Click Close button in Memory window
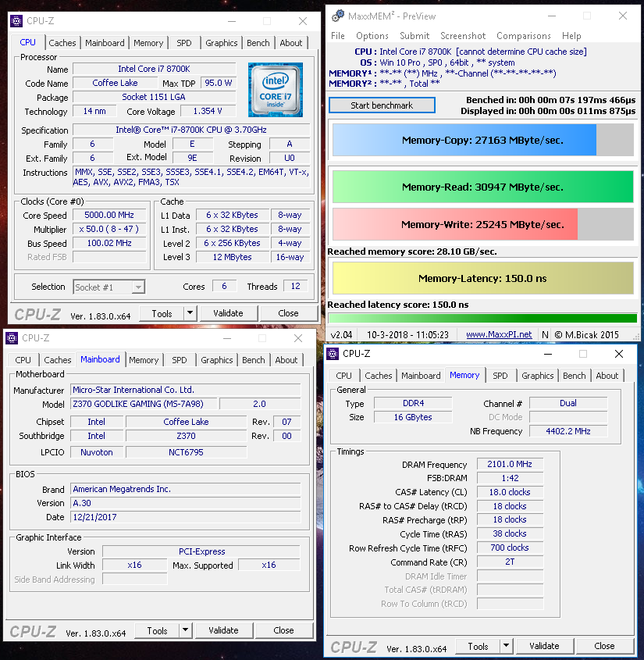This screenshot has height=660, width=644. coord(604,646)
